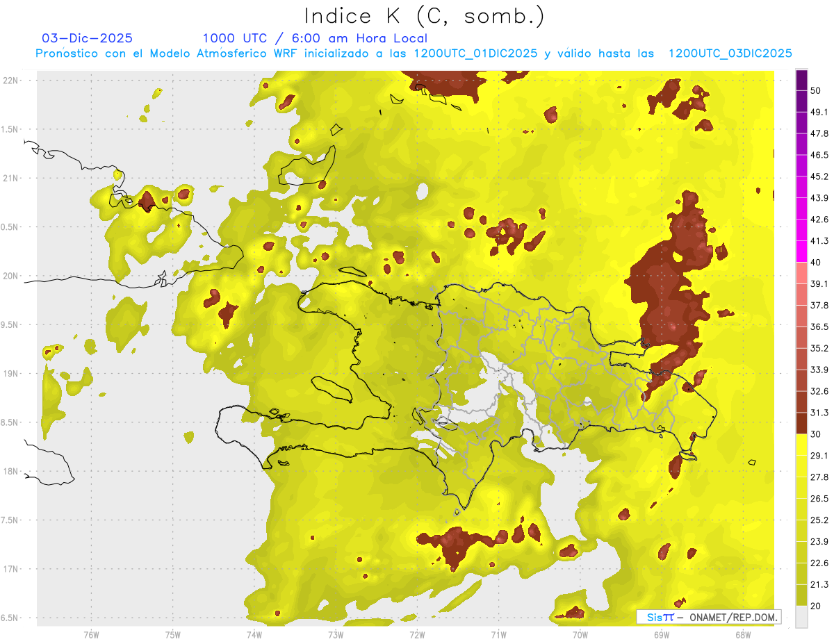This screenshot has height=644, width=834.
Task: Click the color bar value "26.5"
Action: [819, 499]
